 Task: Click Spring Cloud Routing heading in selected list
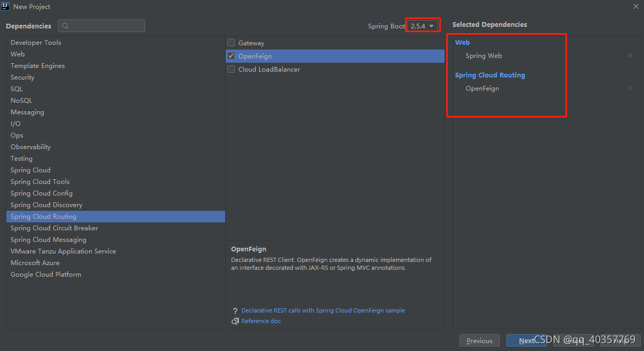click(x=490, y=75)
